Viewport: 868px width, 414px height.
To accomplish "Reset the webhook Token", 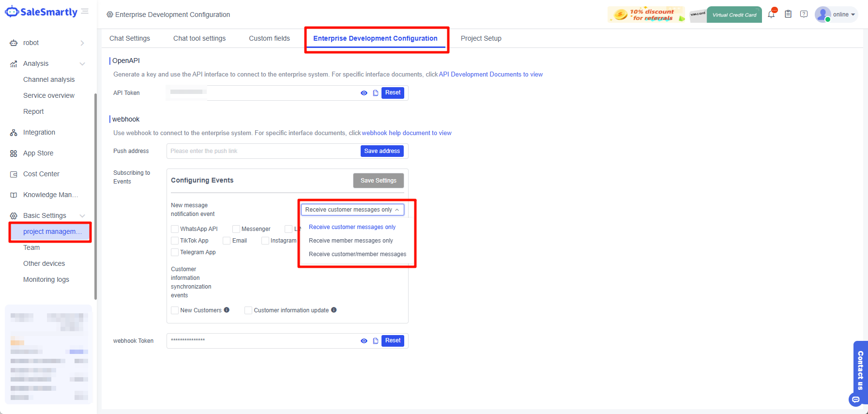I will [x=393, y=340].
